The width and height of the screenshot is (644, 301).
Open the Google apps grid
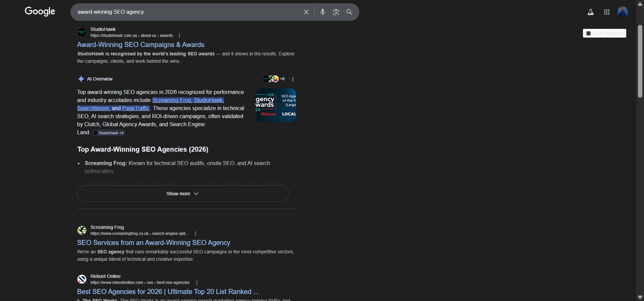pyautogui.click(x=607, y=12)
